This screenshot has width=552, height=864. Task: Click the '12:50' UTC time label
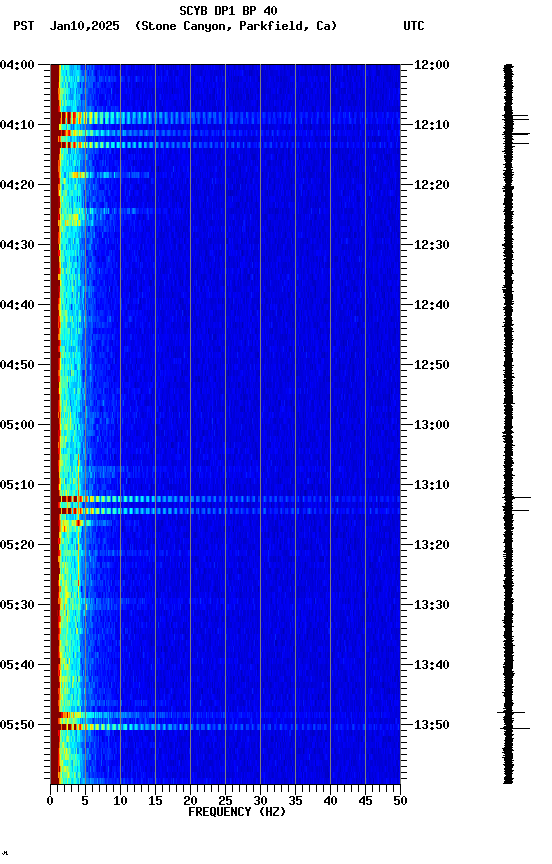click(432, 365)
